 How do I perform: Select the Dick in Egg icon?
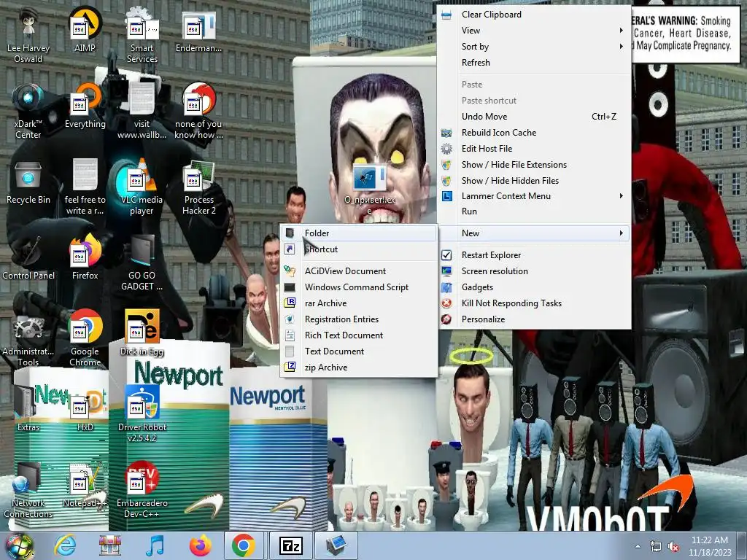(x=142, y=333)
